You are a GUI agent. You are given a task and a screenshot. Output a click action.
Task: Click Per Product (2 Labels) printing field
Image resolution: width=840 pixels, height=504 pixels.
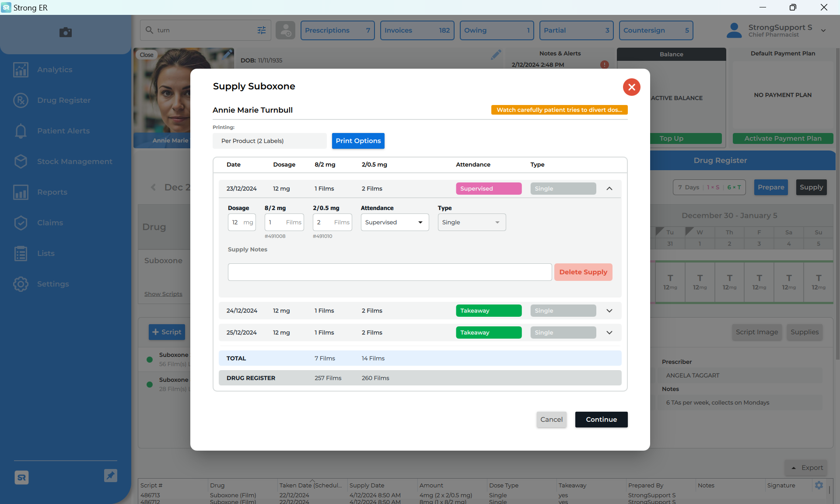pyautogui.click(x=269, y=141)
